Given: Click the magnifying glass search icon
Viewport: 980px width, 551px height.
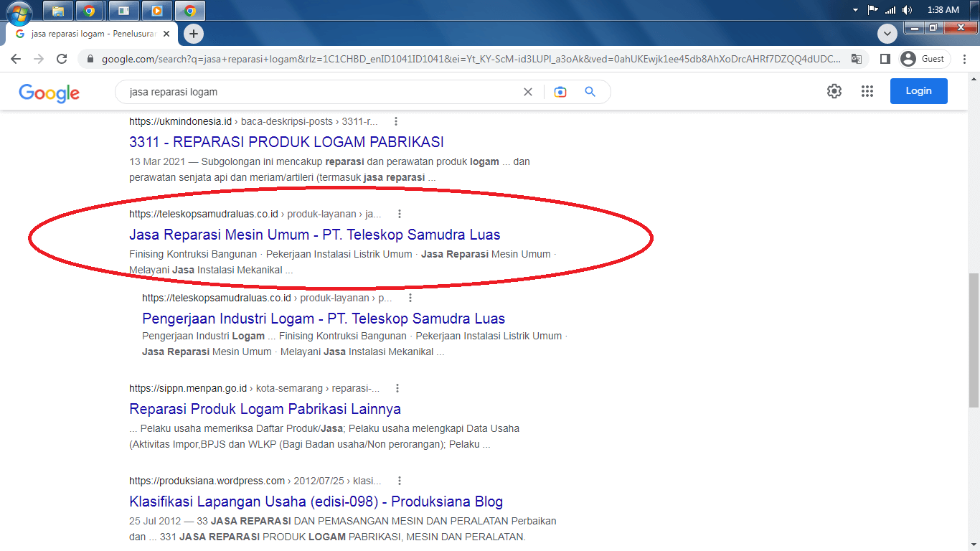Looking at the screenshot, I should click(590, 92).
